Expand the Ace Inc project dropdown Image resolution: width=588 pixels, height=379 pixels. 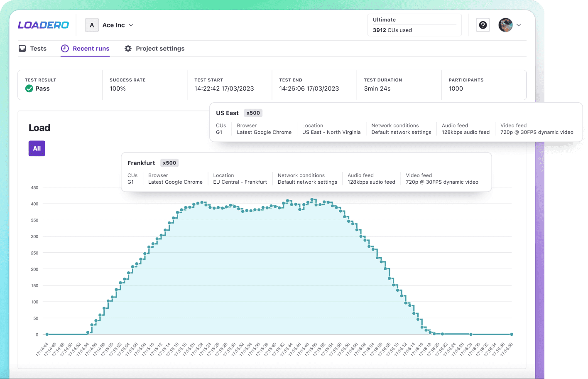click(131, 25)
